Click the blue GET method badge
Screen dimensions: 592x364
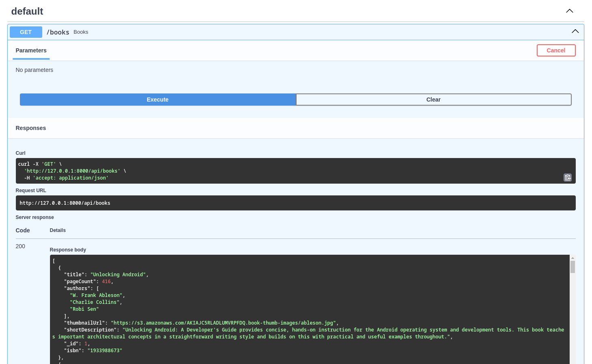click(x=26, y=32)
